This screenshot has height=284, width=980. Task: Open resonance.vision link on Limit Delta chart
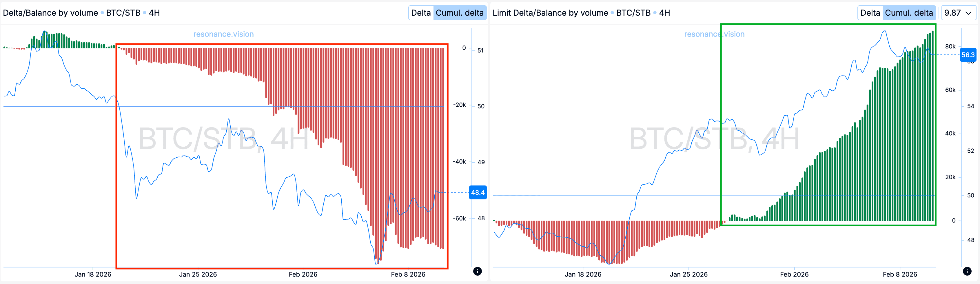[x=714, y=34]
